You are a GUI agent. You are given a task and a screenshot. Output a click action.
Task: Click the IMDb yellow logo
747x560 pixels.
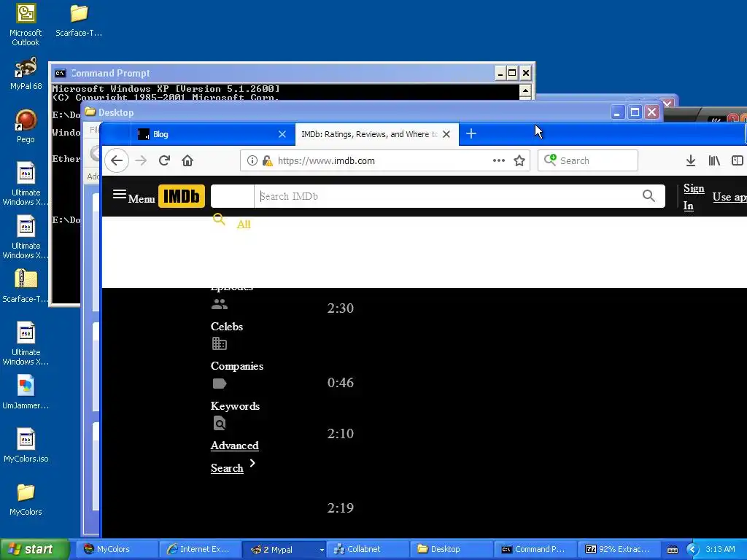pos(182,196)
